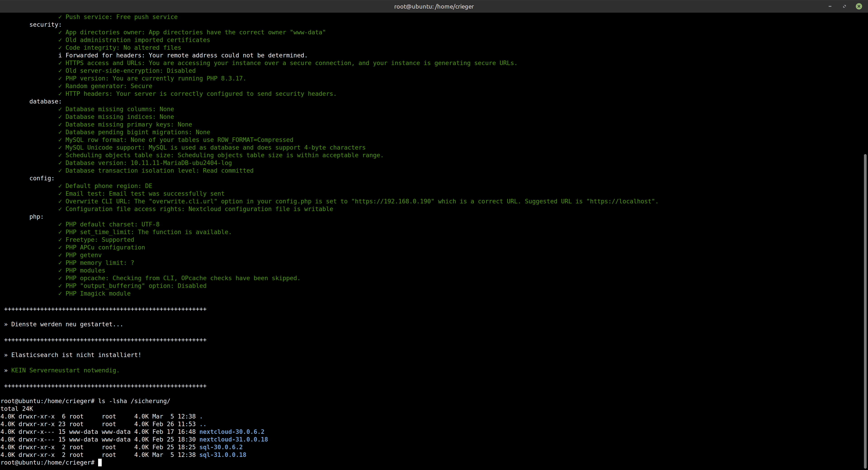
Task: Click the 'MySQL Unicode support' line
Action: pyautogui.click(x=212, y=148)
